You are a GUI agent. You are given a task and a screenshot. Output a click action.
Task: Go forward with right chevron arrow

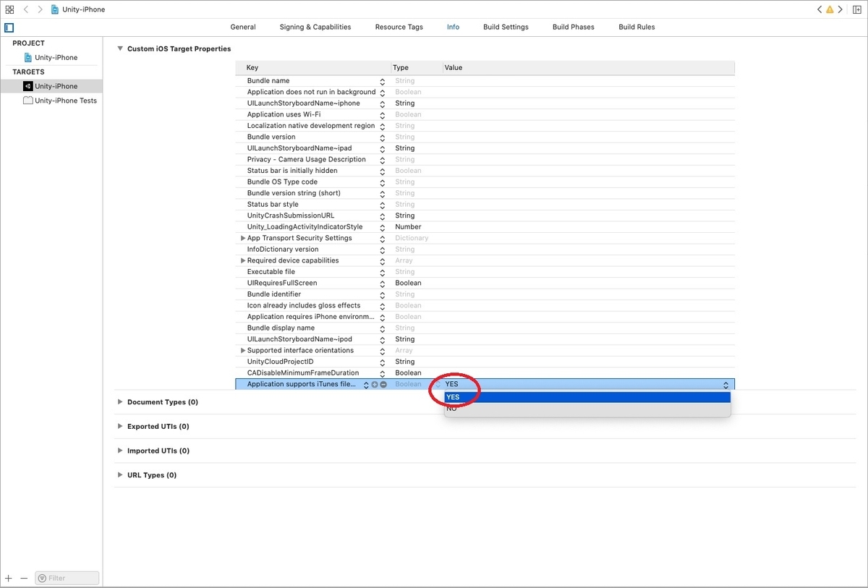(40, 9)
